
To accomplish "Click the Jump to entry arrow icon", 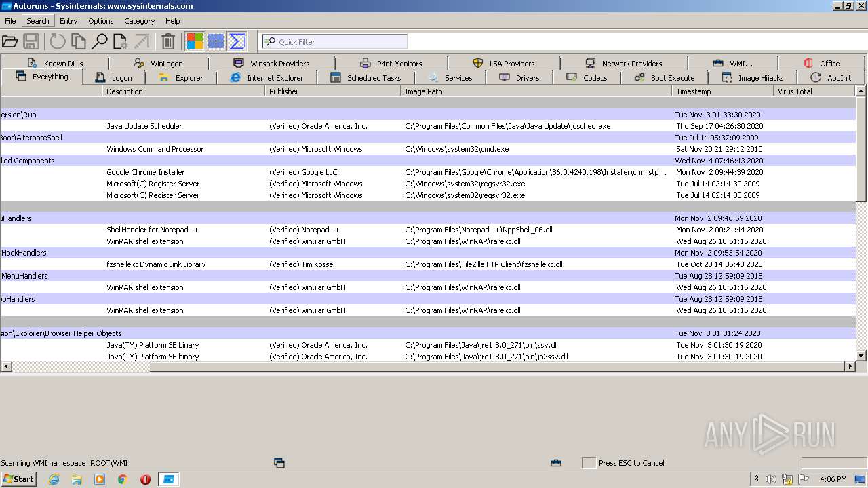I will (142, 42).
